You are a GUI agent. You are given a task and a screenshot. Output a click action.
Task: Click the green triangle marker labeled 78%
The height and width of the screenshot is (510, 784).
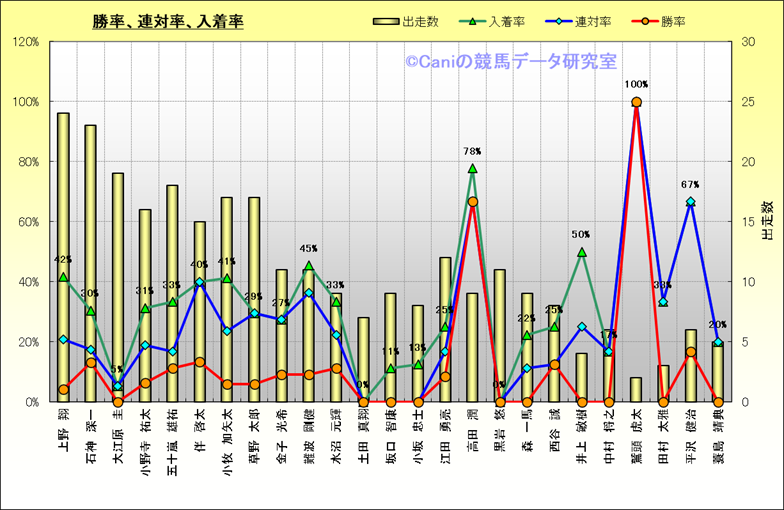point(472,169)
